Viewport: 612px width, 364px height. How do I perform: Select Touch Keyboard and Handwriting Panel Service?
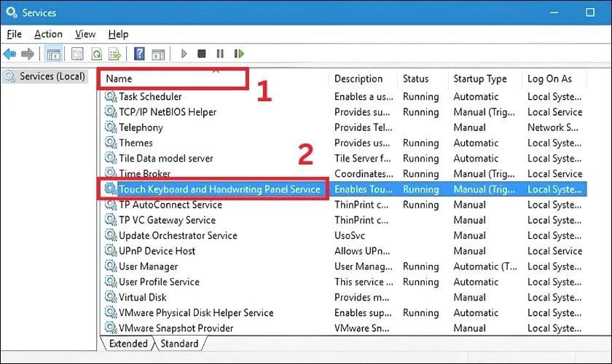coord(219,189)
